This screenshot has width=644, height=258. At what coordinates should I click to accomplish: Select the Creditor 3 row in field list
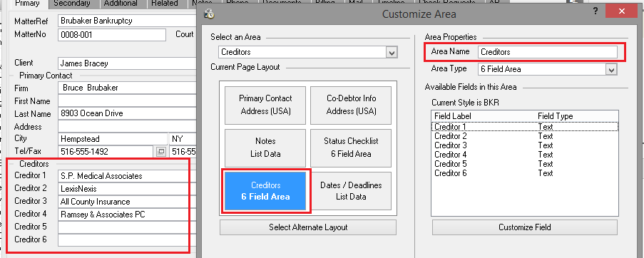[524, 145]
